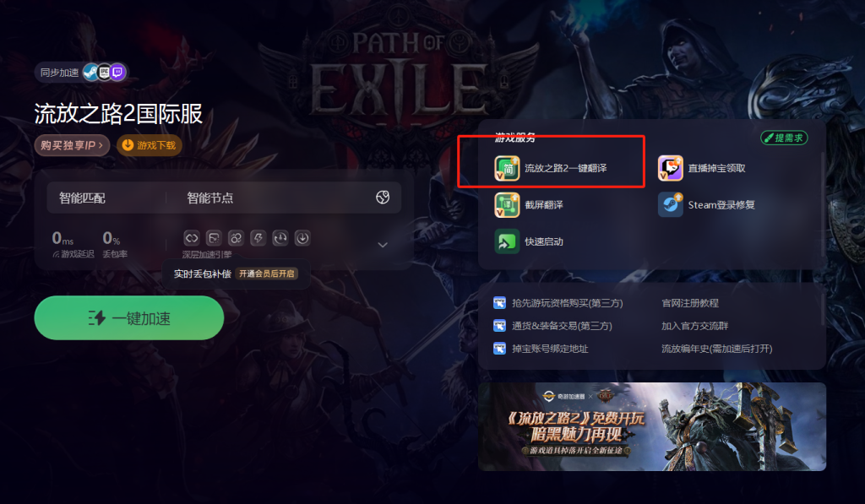Open 流放之路2一键翻译 service icon
This screenshot has height=504, width=865.
coord(507,168)
